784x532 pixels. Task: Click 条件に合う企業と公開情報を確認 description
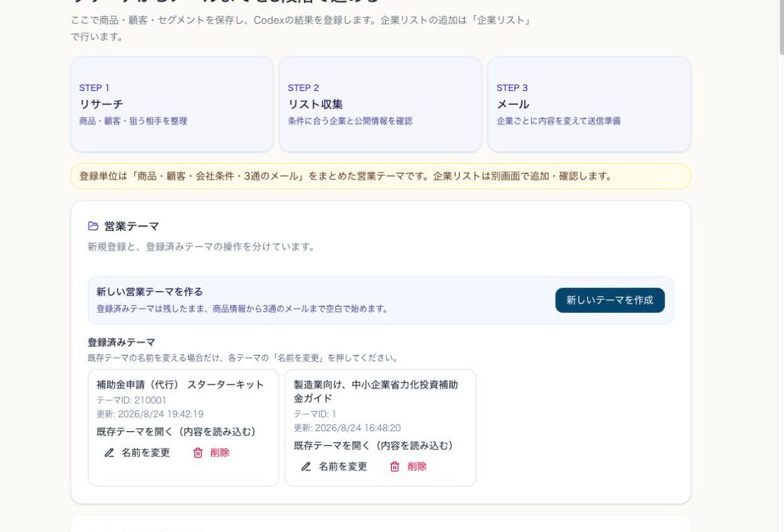tap(350, 121)
